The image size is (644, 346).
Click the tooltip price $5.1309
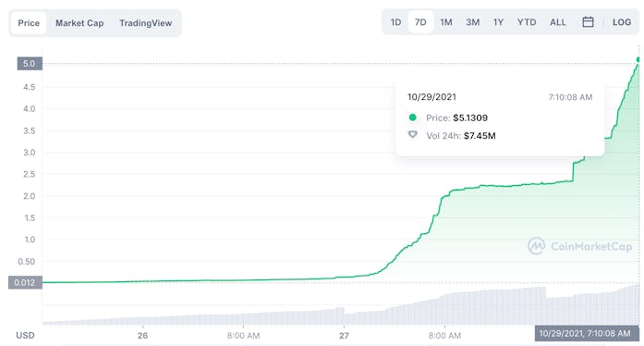tap(470, 117)
